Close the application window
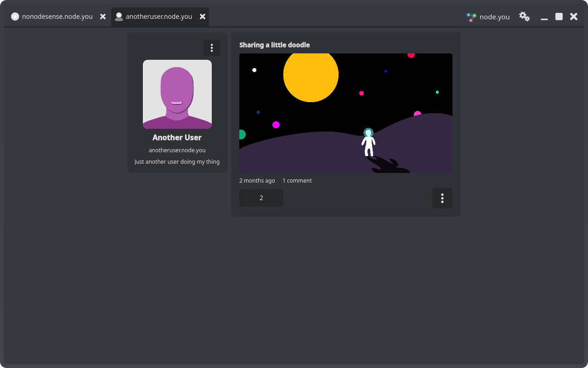The width and height of the screenshot is (588, 368). click(x=574, y=17)
